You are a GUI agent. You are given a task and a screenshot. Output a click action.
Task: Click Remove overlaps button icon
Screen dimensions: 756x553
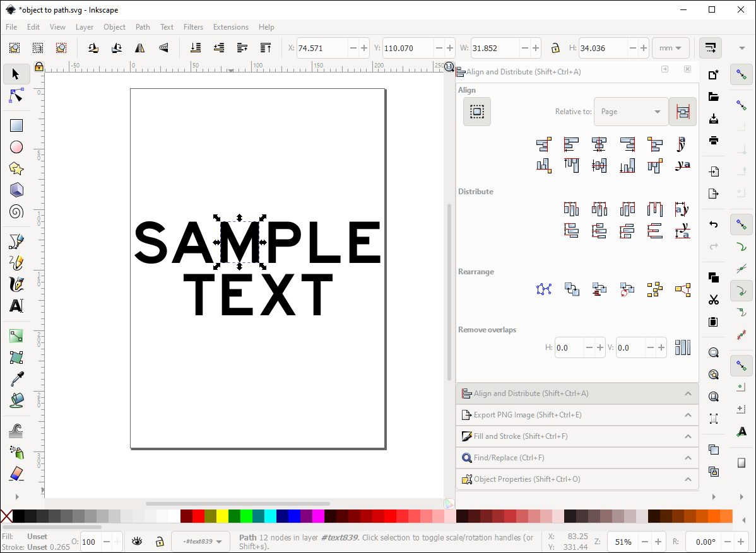tap(683, 347)
